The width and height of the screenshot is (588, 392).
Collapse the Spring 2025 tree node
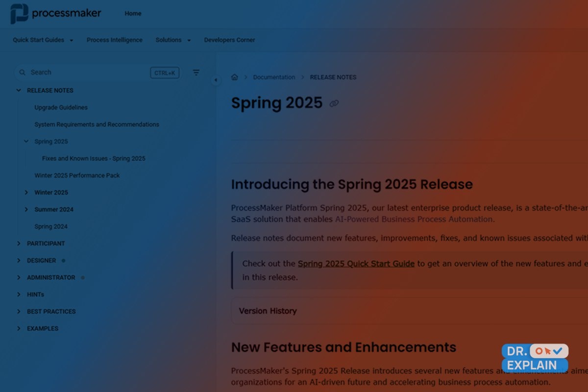click(x=26, y=142)
